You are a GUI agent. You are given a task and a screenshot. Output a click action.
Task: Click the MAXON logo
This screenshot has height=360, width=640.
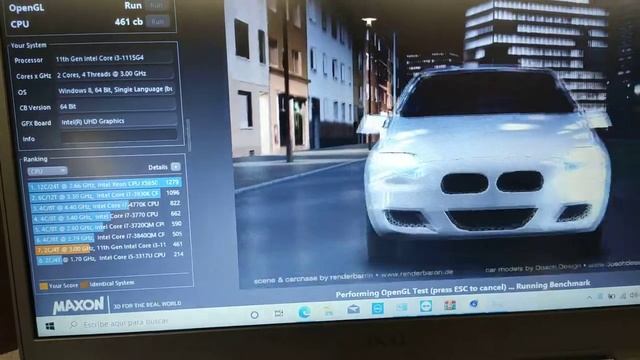pyautogui.click(x=78, y=305)
